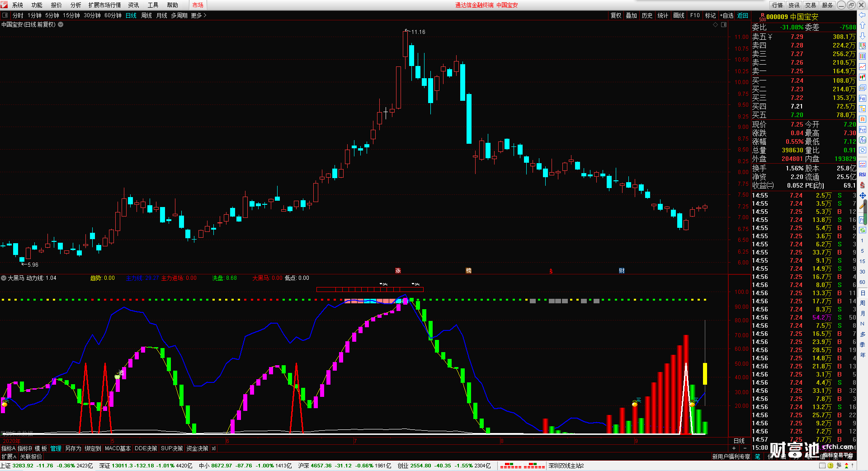Image resolution: width=868 pixels, height=471 pixels.
Task: Click the 新用户福利专享 link
Action: 731,457
